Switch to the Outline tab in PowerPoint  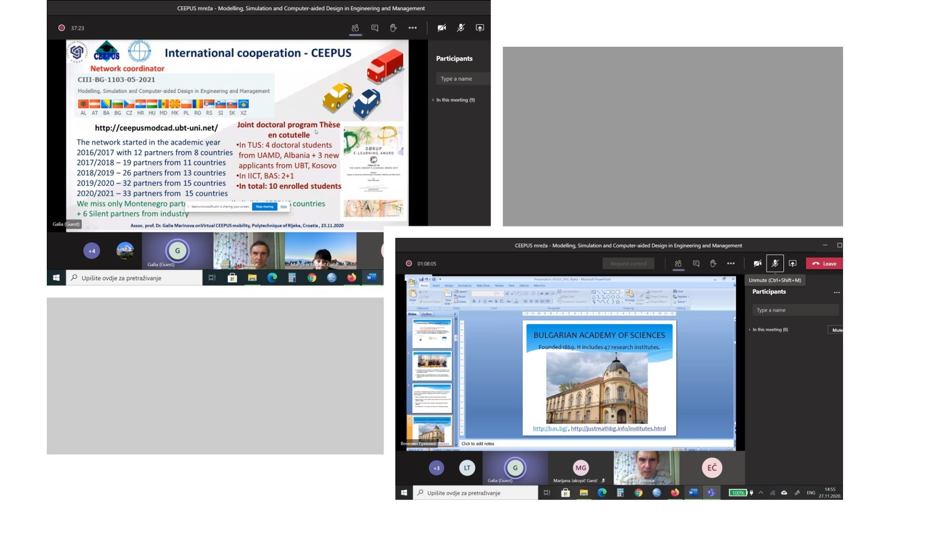click(426, 314)
